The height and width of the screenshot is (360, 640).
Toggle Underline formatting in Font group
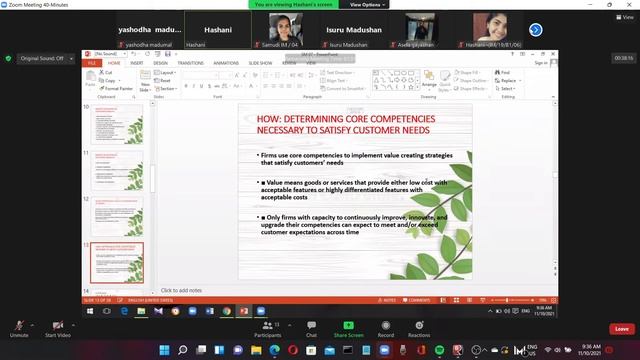point(201,86)
